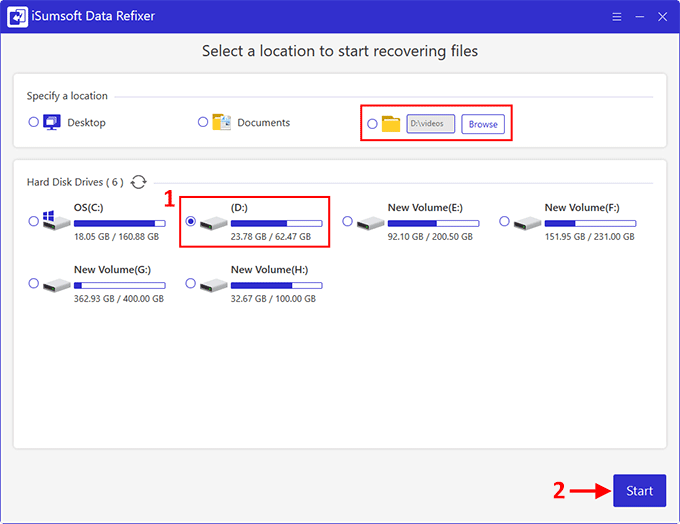Click the New Volume(H:) drive icon
Viewport: 680px width, 524px height.
click(214, 285)
